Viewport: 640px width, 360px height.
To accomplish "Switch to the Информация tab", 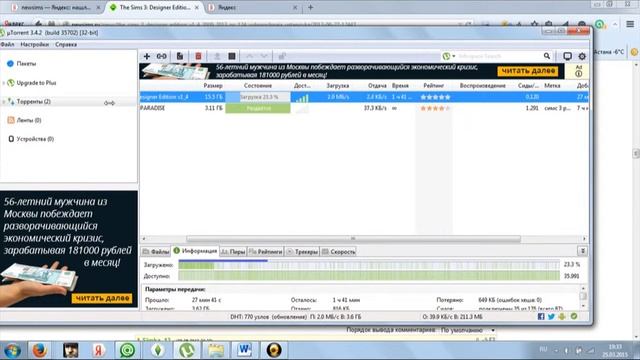I will point(195,251).
